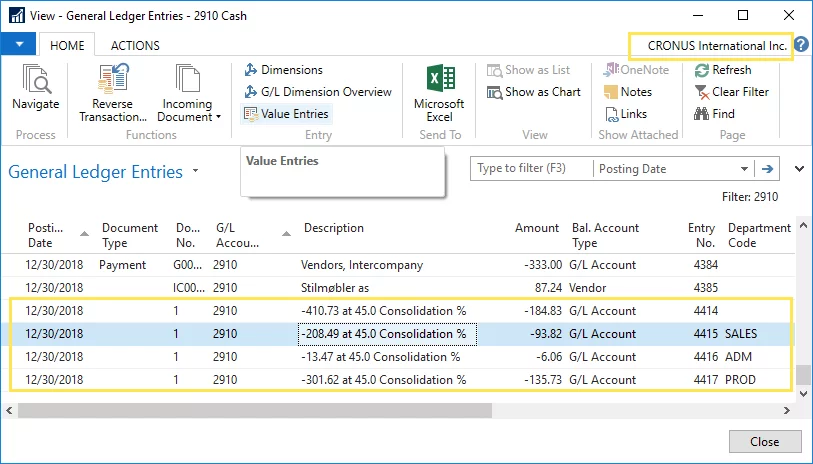This screenshot has height=464, width=813.
Task: Click the Type to filter input box
Action: pos(531,169)
